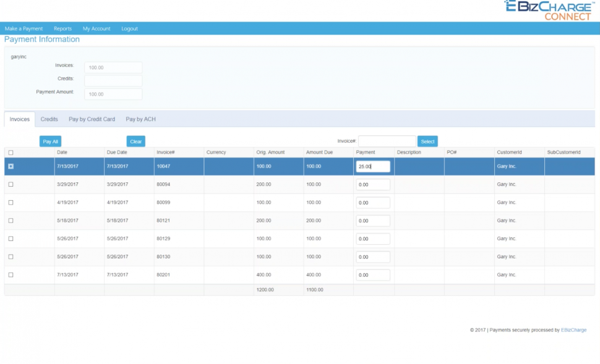Switch to the Pay by ACH tab
Screen dimensions: 600x364
[140, 119]
